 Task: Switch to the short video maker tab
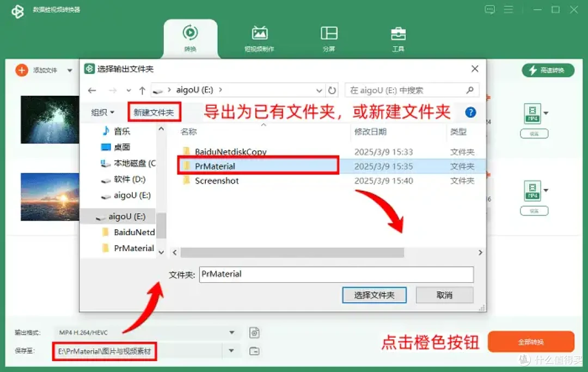tap(260, 38)
